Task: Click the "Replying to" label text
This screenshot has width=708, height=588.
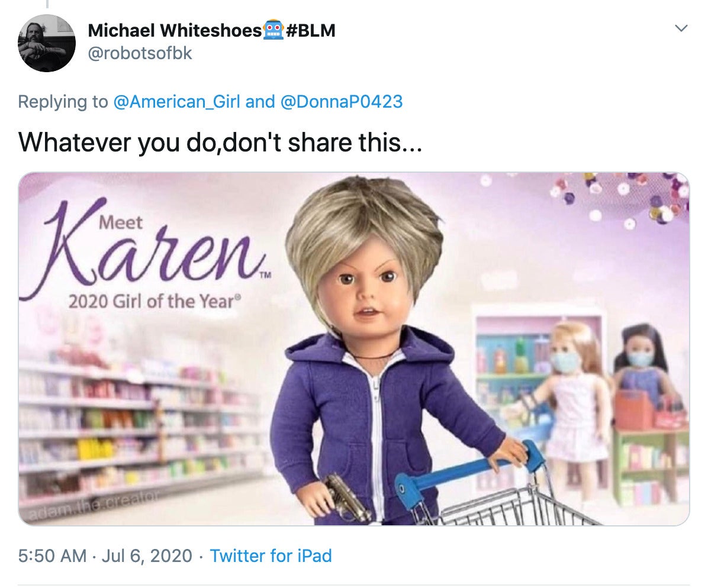Action: click(x=63, y=102)
